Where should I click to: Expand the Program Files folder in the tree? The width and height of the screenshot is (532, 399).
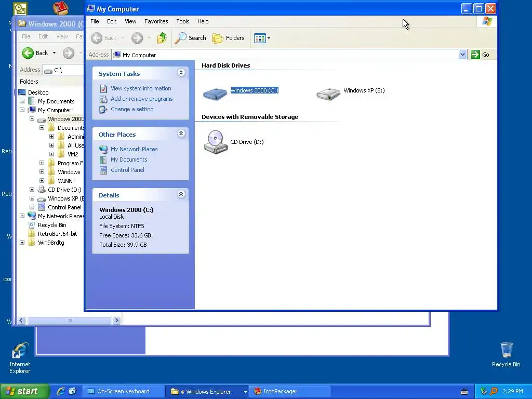[x=42, y=163]
